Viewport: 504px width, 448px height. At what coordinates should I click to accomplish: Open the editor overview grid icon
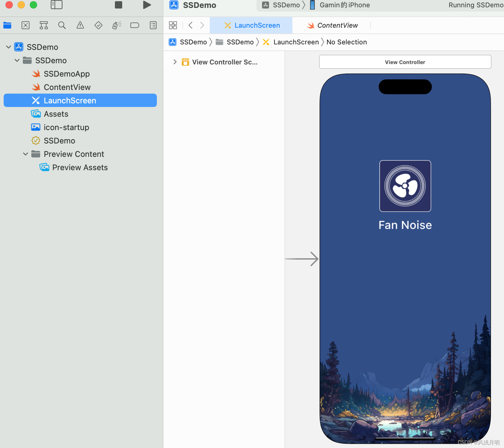click(173, 25)
